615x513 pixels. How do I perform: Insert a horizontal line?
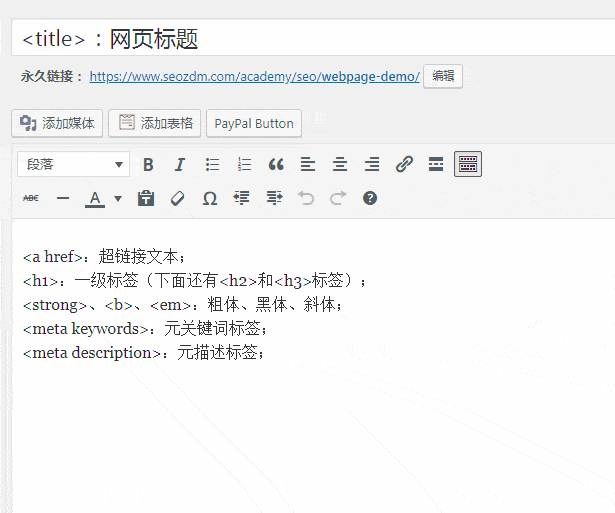click(63, 198)
